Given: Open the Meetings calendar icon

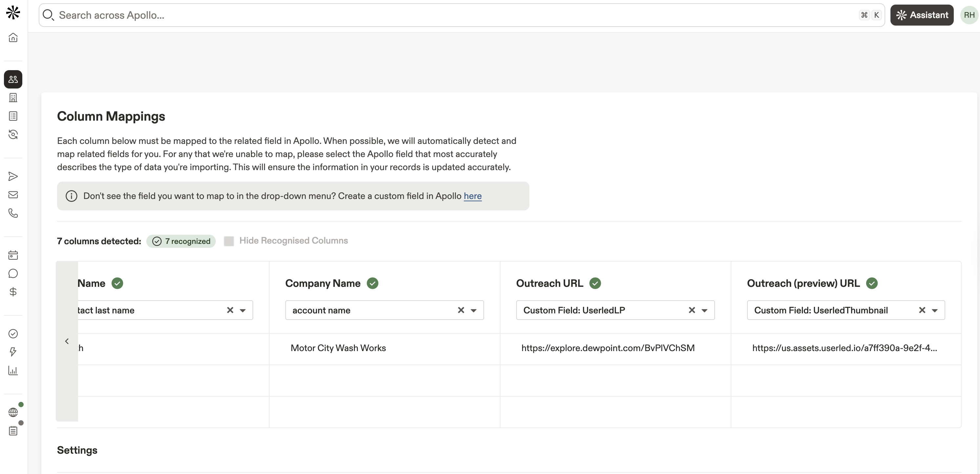Looking at the screenshot, I should click(x=13, y=255).
